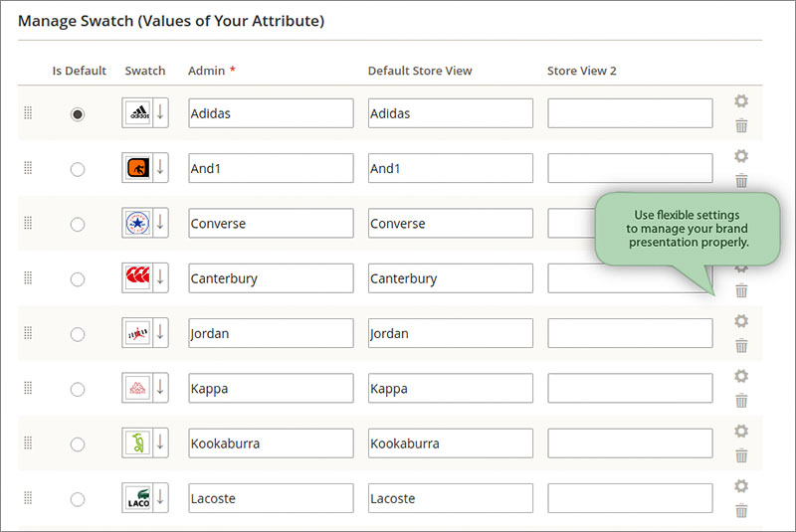Click trash icon for the Canterbury row
Image resolution: width=796 pixels, height=532 pixels.
(741, 290)
